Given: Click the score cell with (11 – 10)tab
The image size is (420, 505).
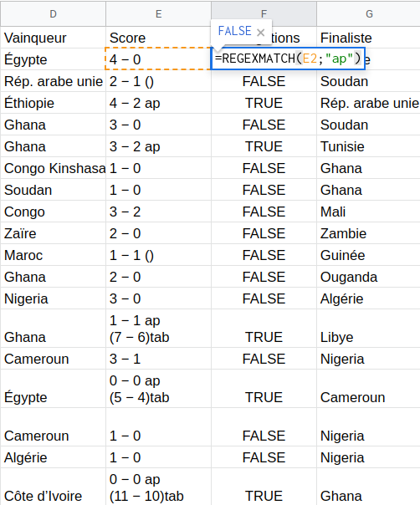Looking at the screenshot, I should coord(159,487).
